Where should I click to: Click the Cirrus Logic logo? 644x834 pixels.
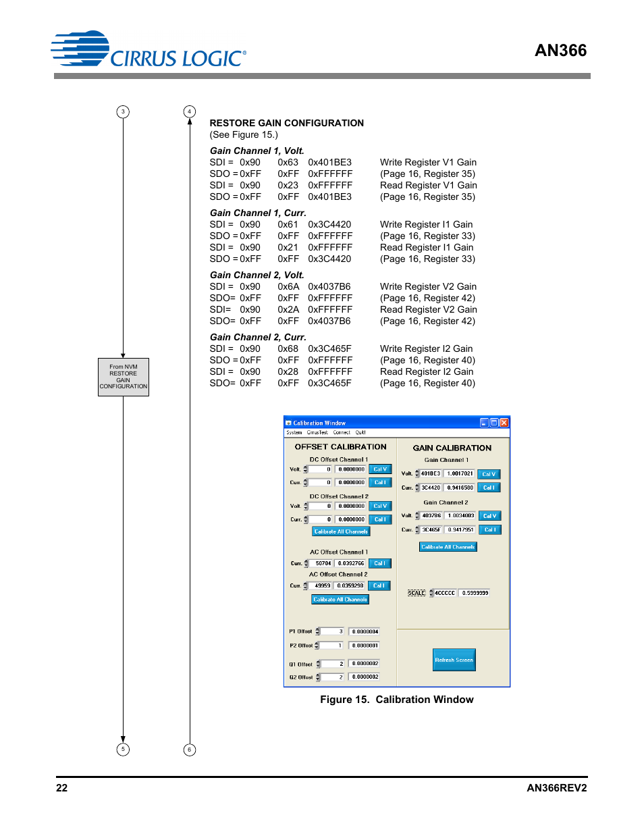tap(149, 49)
